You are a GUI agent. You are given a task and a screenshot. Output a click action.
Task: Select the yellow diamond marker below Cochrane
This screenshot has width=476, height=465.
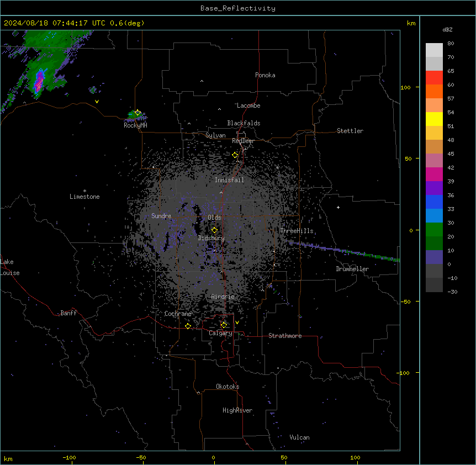[188, 326]
